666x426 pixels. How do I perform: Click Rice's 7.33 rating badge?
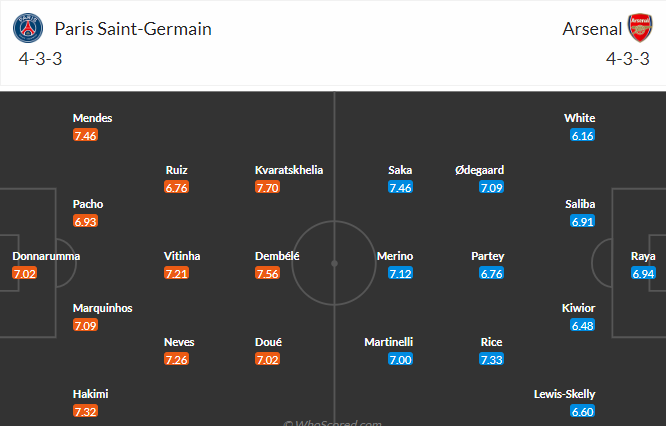[x=491, y=359]
